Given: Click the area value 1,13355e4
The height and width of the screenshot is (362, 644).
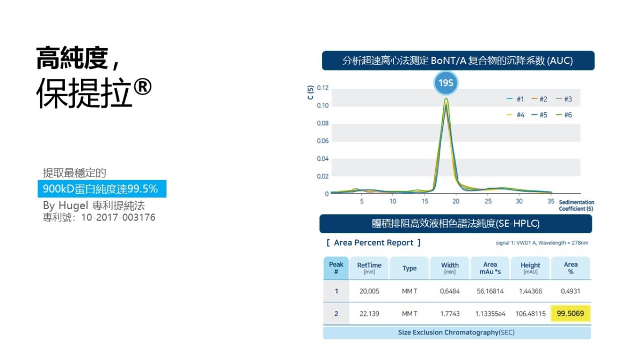Looking at the screenshot, I should 490,314.
